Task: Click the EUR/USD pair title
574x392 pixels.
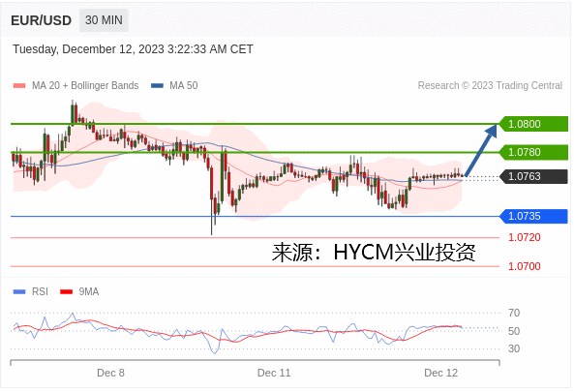Action: [x=41, y=20]
